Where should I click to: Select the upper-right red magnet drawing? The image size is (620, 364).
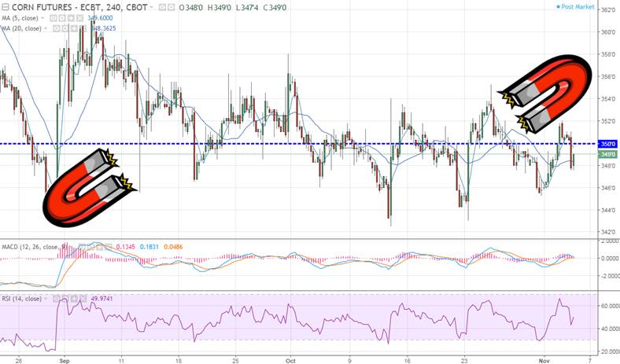[548, 91]
